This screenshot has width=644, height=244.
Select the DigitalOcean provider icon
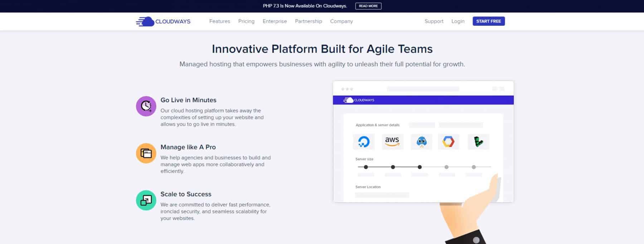coord(364,142)
